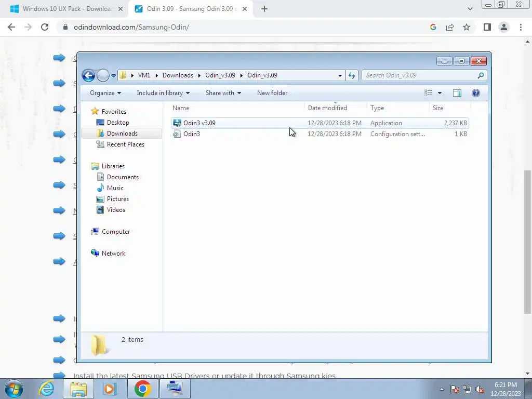This screenshot has width=532, height=399.
Task: Click Chrome reload button
Action: [x=45, y=27]
